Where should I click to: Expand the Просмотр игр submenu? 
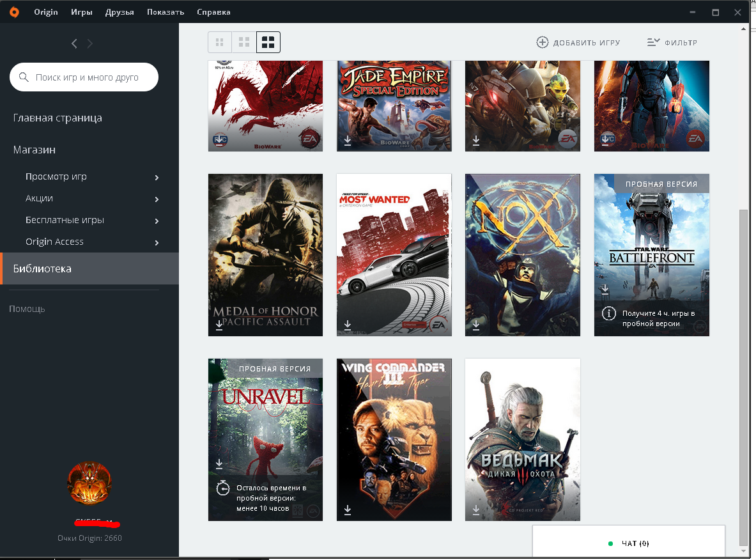157,177
